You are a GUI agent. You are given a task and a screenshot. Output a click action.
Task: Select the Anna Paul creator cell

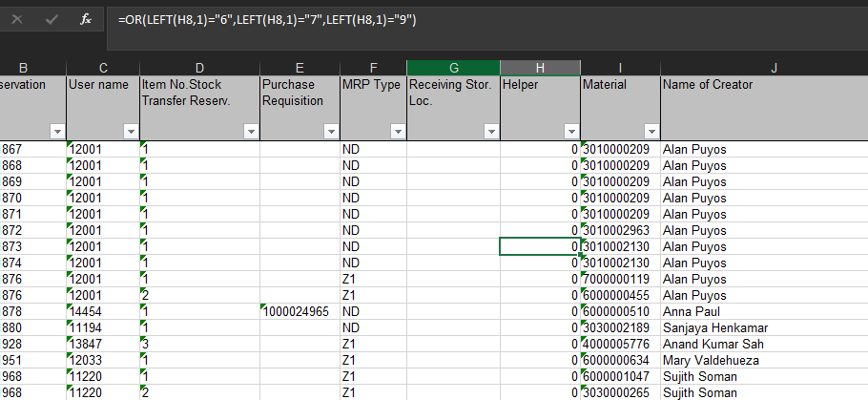click(x=764, y=311)
